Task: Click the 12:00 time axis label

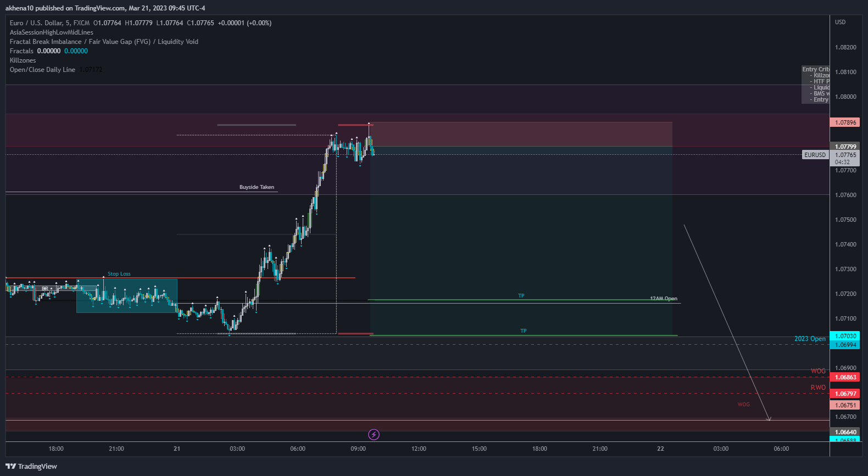Action: point(419,449)
